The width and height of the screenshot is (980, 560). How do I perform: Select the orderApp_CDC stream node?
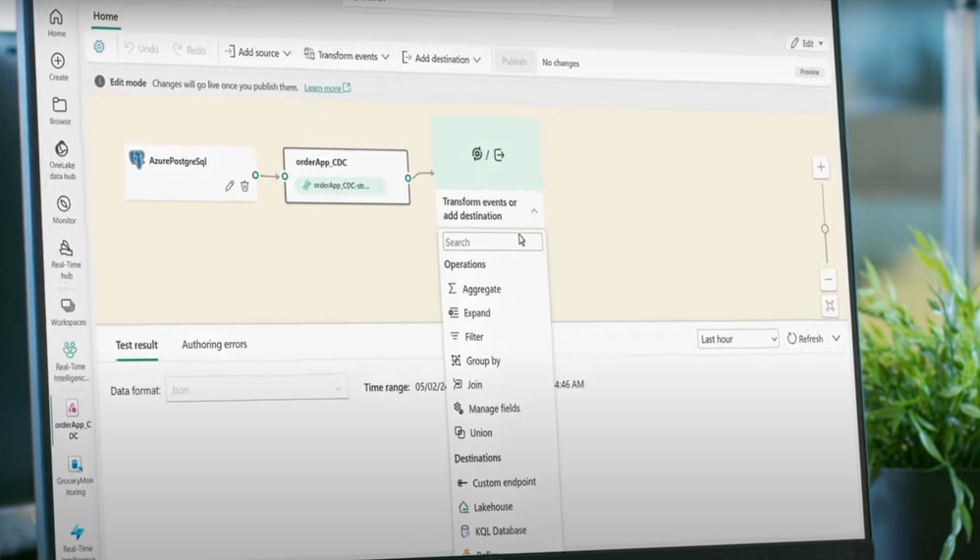(347, 176)
